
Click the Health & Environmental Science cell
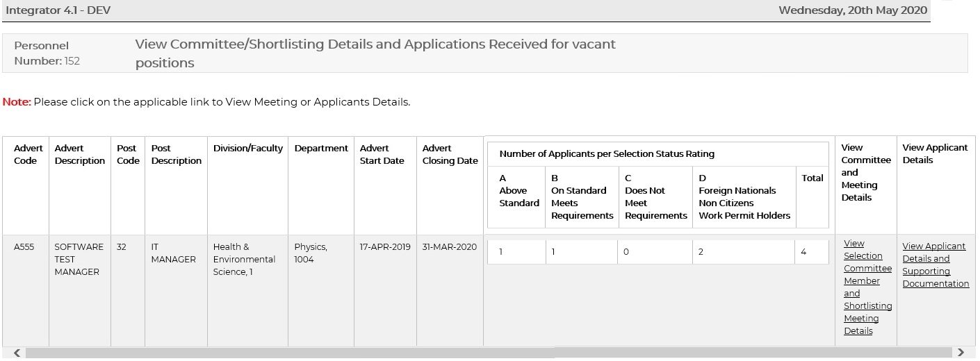point(244,259)
